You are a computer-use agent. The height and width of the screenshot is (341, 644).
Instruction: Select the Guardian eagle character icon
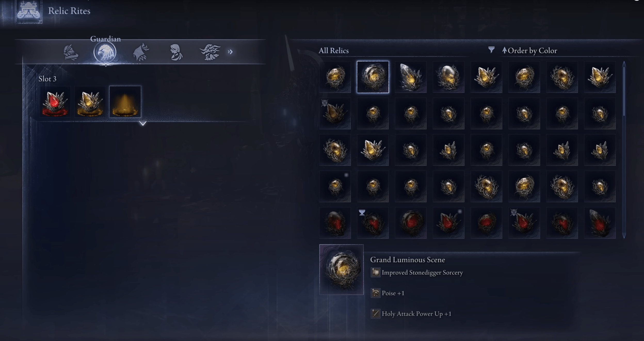pos(105,52)
